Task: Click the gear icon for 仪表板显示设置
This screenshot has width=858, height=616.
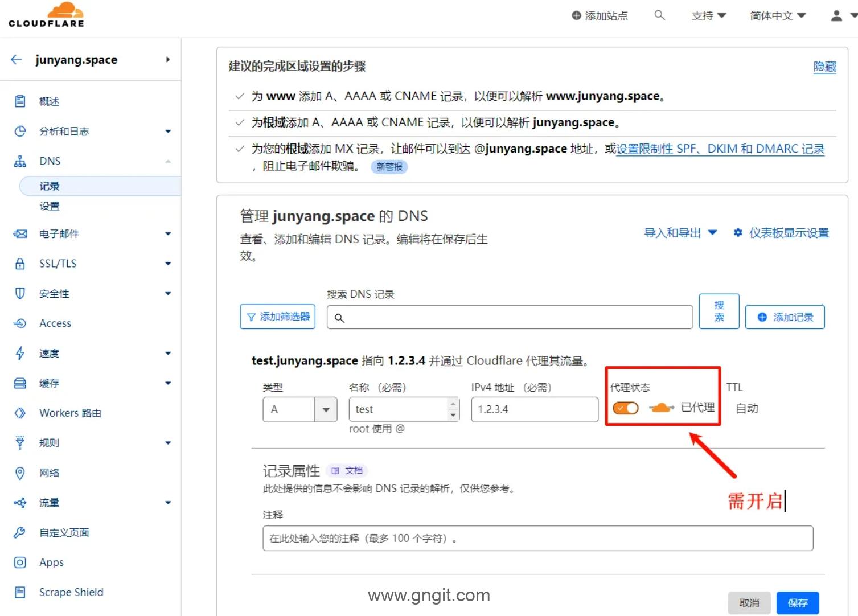Action: [738, 232]
